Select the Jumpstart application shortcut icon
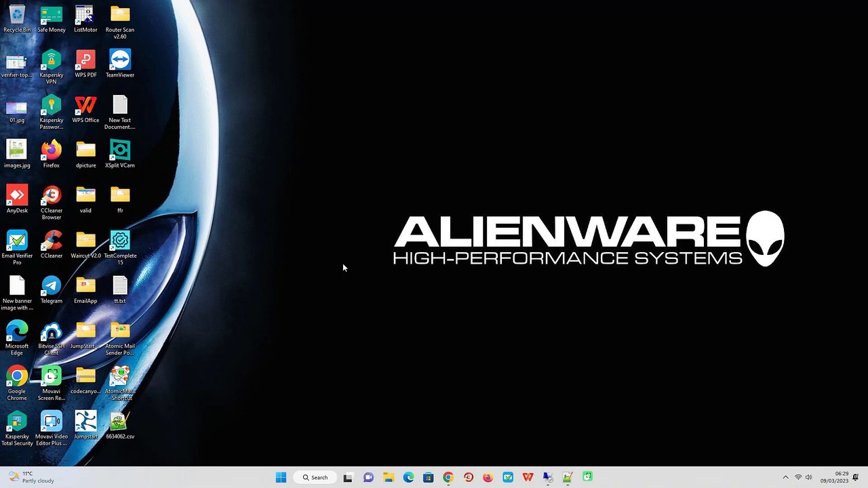 85,426
